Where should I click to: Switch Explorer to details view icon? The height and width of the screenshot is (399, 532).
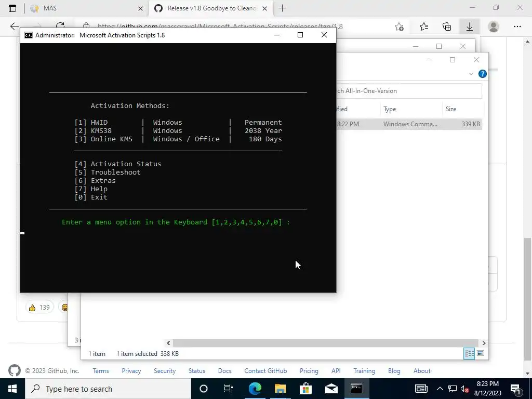[469, 353]
